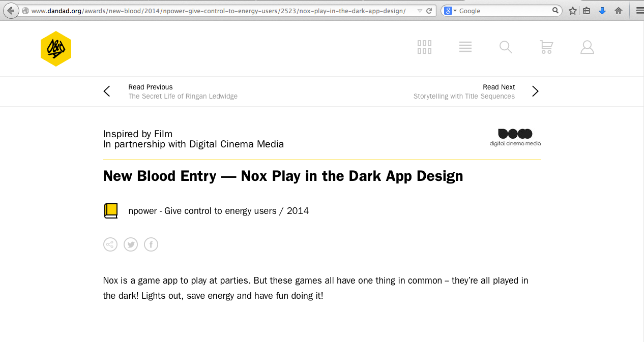Click 'In partnership with Digital Cinema Media' text

point(193,144)
